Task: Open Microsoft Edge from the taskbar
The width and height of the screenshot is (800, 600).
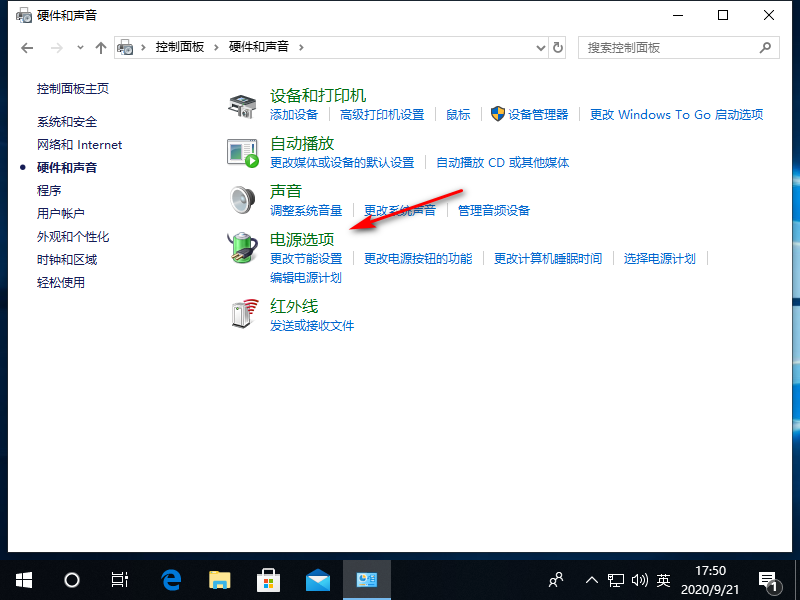Action: coord(171,579)
